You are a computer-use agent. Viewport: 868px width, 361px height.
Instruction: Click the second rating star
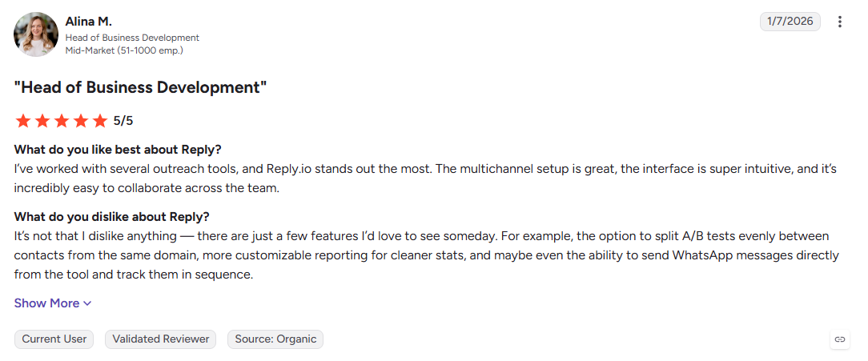(x=42, y=121)
